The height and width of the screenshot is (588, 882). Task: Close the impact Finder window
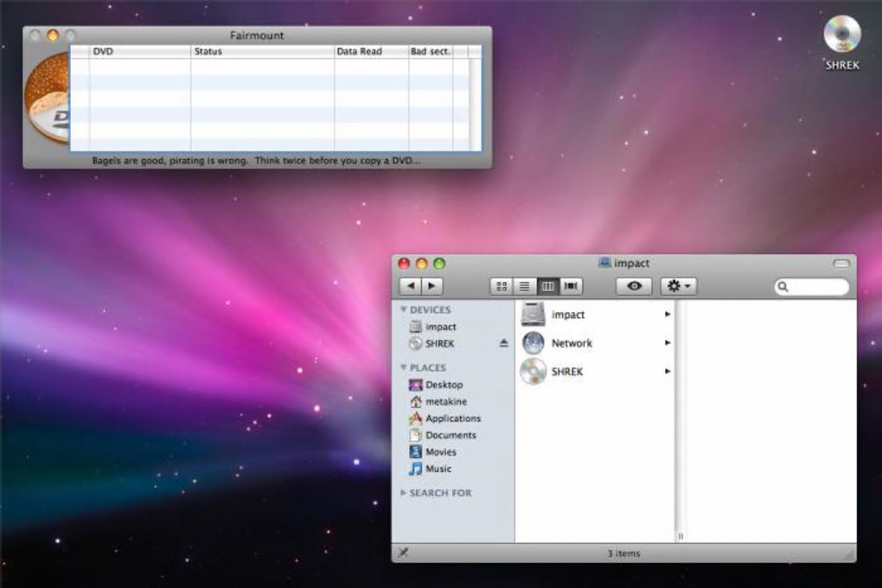(x=404, y=264)
